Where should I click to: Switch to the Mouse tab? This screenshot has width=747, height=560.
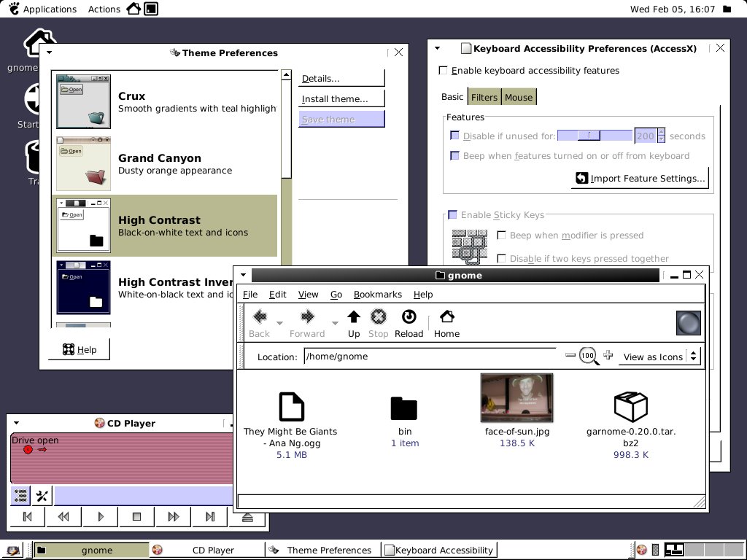[x=519, y=97]
